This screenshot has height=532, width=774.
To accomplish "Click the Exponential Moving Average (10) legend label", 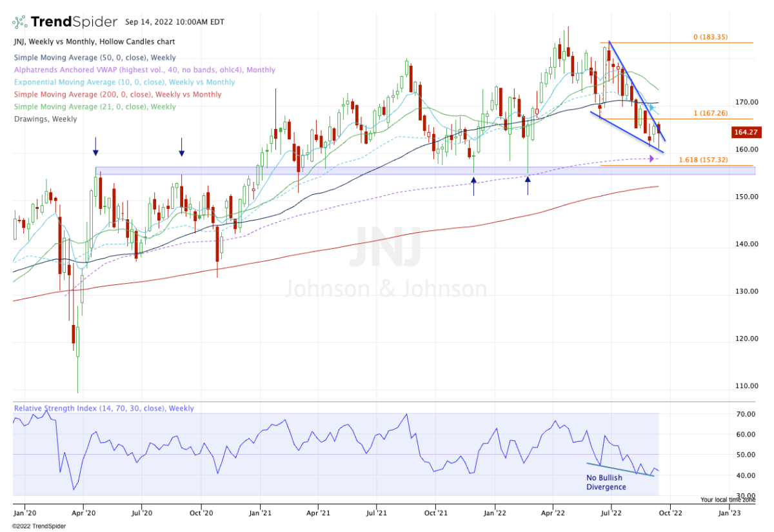I will (124, 83).
